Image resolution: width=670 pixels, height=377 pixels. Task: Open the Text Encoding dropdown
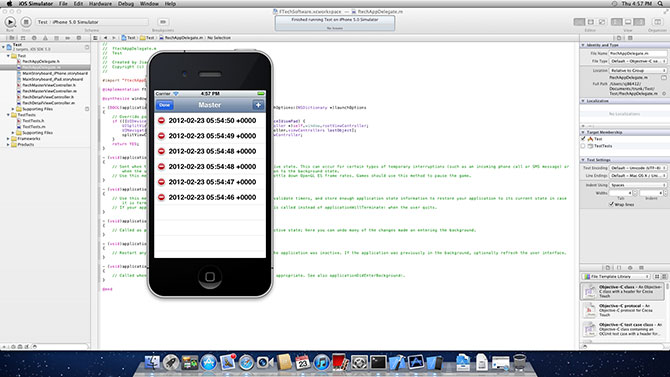(638, 168)
